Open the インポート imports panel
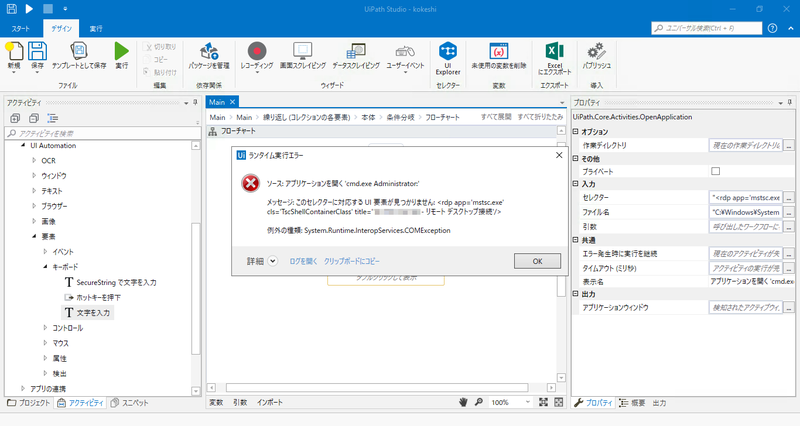Image resolution: width=800 pixels, height=426 pixels. click(x=270, y=402)
